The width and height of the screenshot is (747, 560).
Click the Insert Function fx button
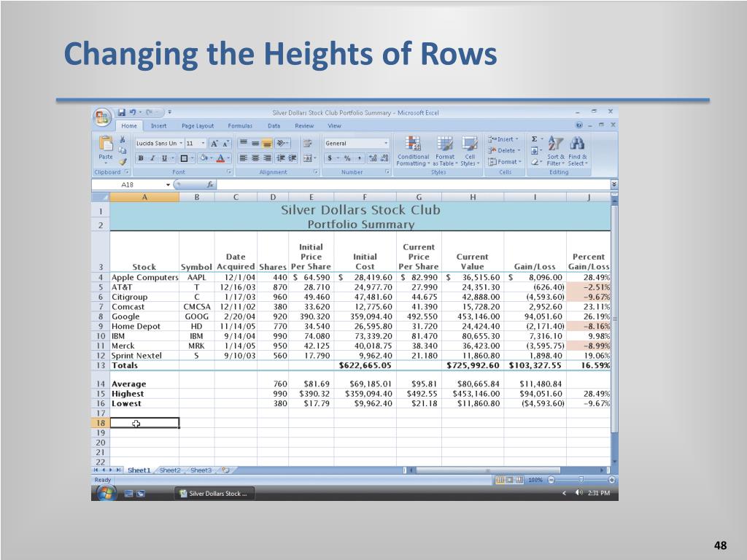209,184
